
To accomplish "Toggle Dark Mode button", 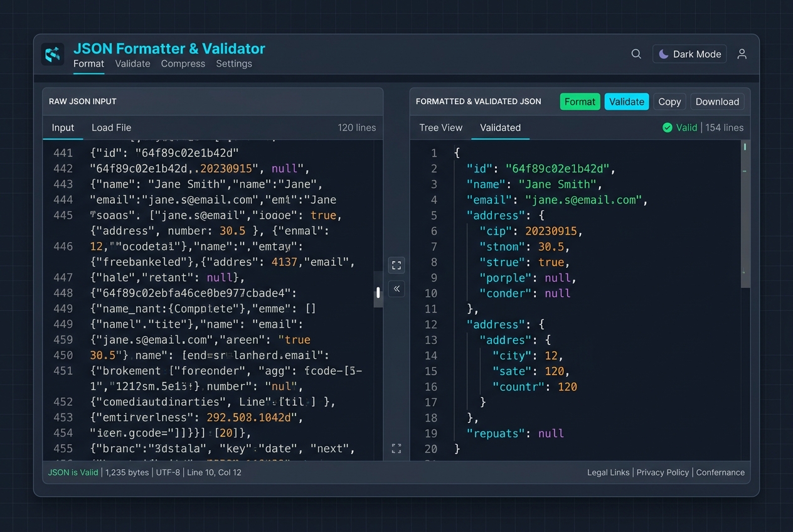I will click(689, 54).
